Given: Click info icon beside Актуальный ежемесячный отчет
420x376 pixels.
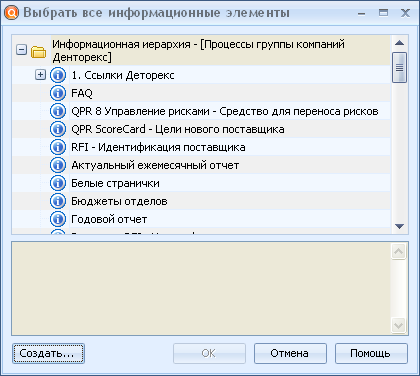Looking at the screenshot, I should click(x=58, y=165).
